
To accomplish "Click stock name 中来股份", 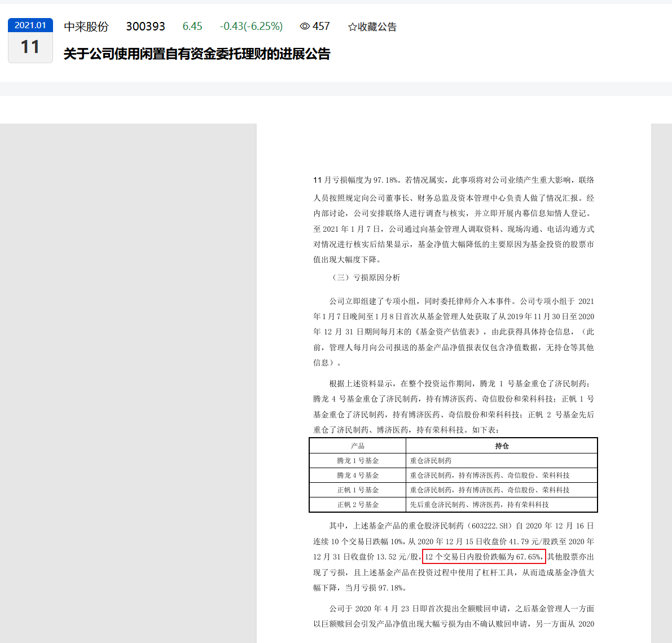I will click(86, 27).
